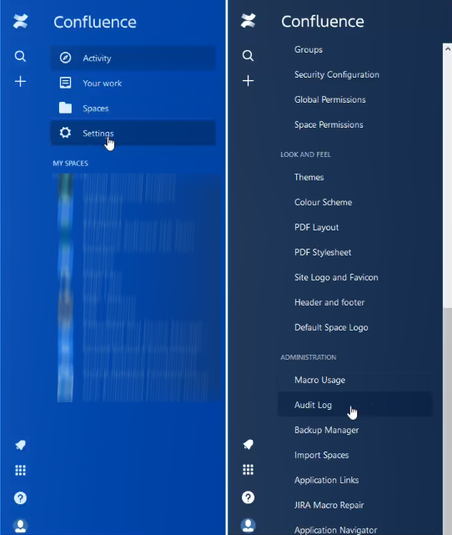The height and width of the screenshot is (535, 452).
Task: Open Global Permissions
Action: coord(330,100)
